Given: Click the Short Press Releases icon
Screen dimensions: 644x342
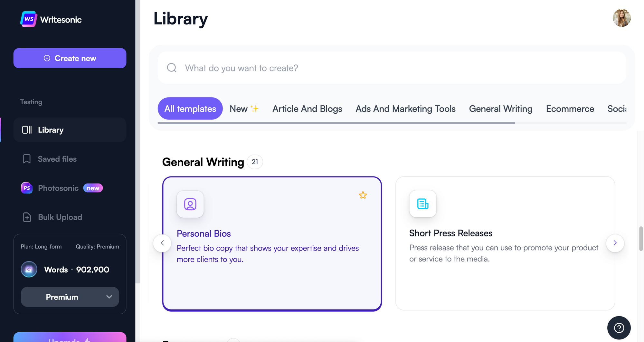Looking at the screenshot, I should pos(423,204).
